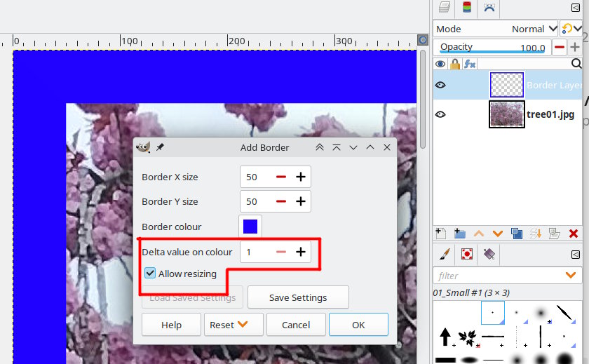Screen dimensions: 589x364
Task: Click the brush filter input field
Action: click(x=498, y=276)
